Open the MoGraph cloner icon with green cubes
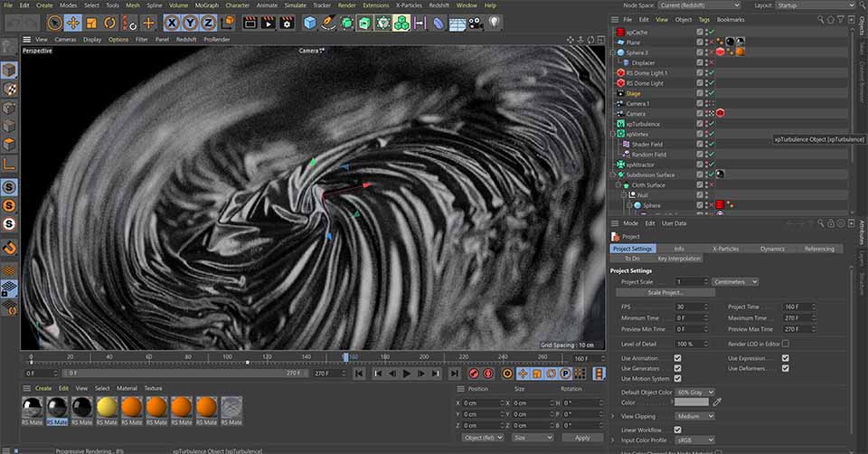This screenshot has height=454, width=868. pyautogui.click(x=401, y=23)
